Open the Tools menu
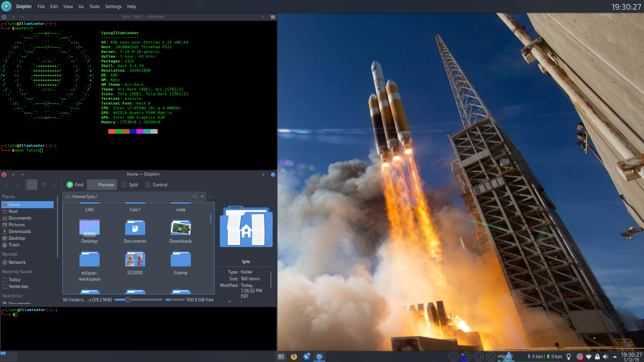Screen dimensions: 644x362 (95, 6)
